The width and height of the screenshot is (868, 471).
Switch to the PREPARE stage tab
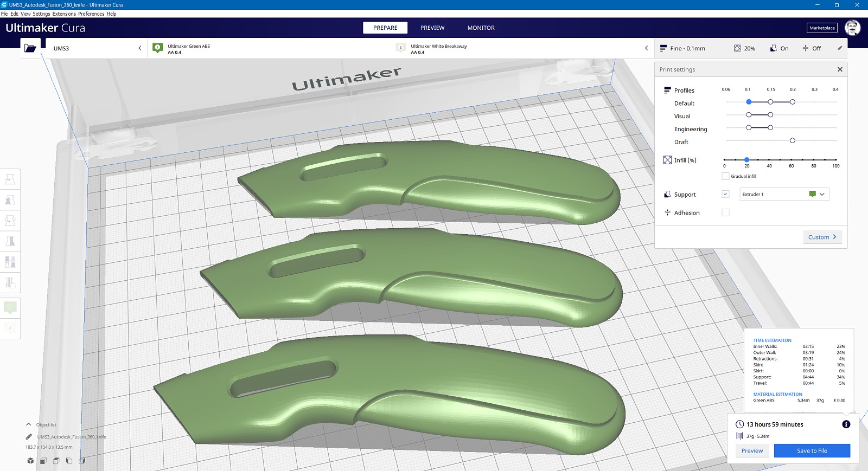(385, 28)
